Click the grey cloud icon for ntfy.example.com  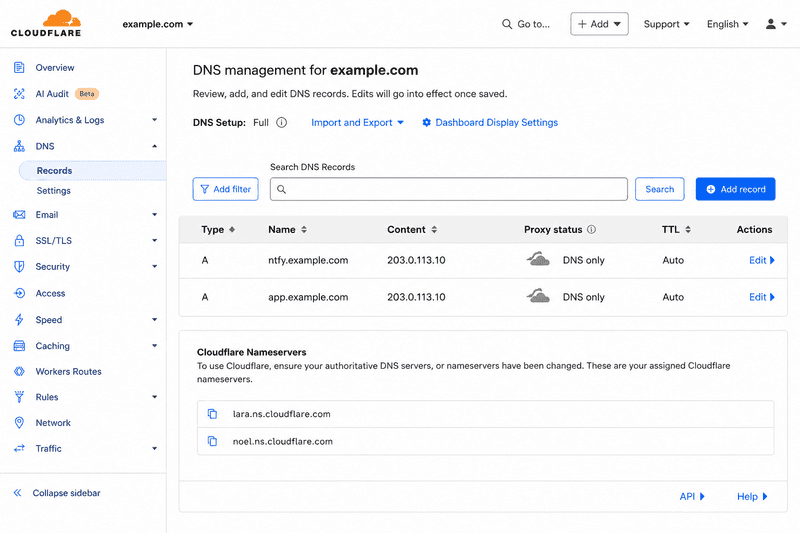click(x=538, y=260)
